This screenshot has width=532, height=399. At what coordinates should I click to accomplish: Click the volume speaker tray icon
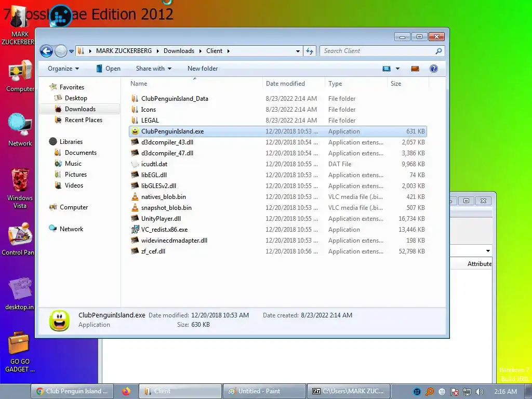(479, 392)
